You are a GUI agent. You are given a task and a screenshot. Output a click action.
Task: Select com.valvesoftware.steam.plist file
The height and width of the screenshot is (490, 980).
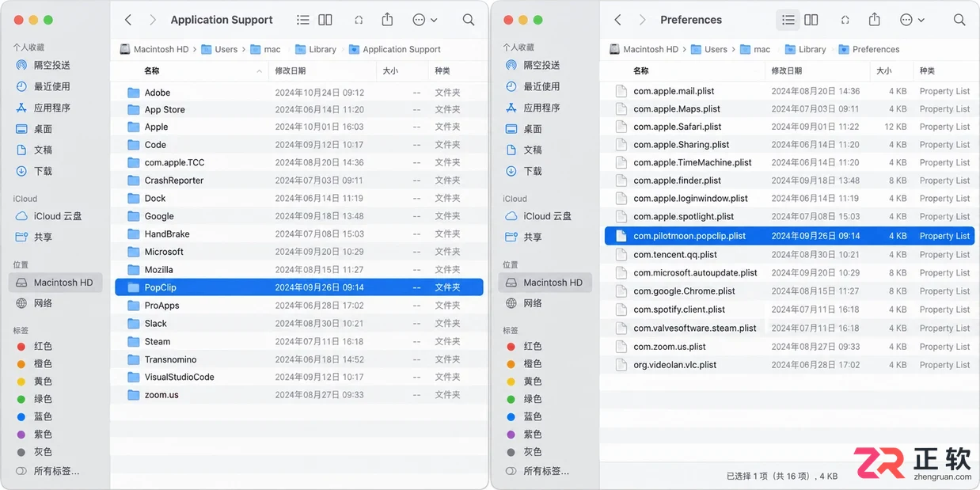click(x=789, y=328)
